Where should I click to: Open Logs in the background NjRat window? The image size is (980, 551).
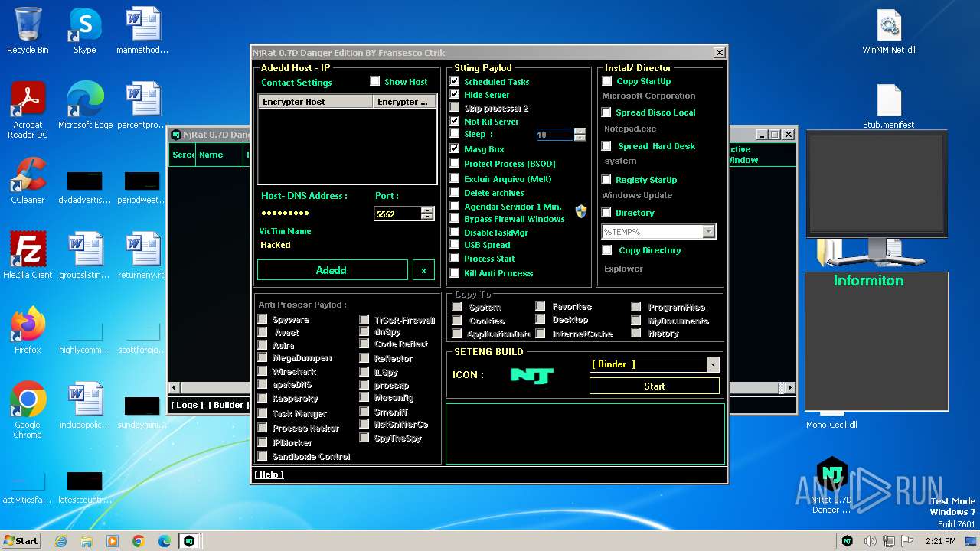[187, 405]
